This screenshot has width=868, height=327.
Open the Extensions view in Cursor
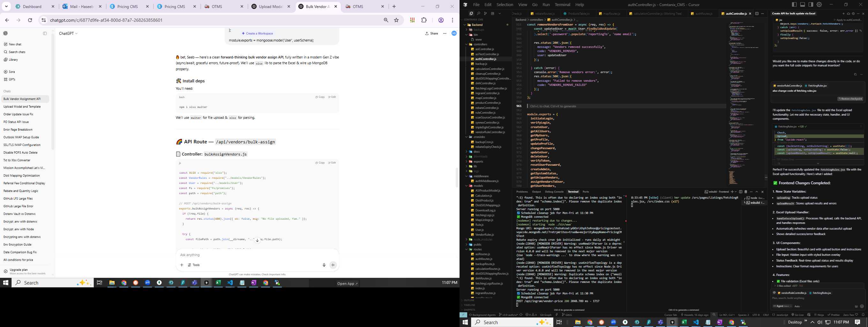[x=492, y=13]
